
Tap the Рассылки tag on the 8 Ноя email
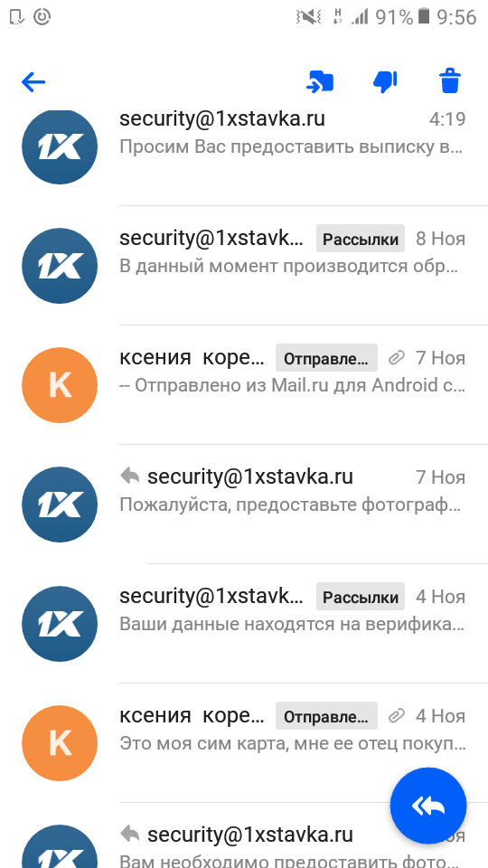361,239
